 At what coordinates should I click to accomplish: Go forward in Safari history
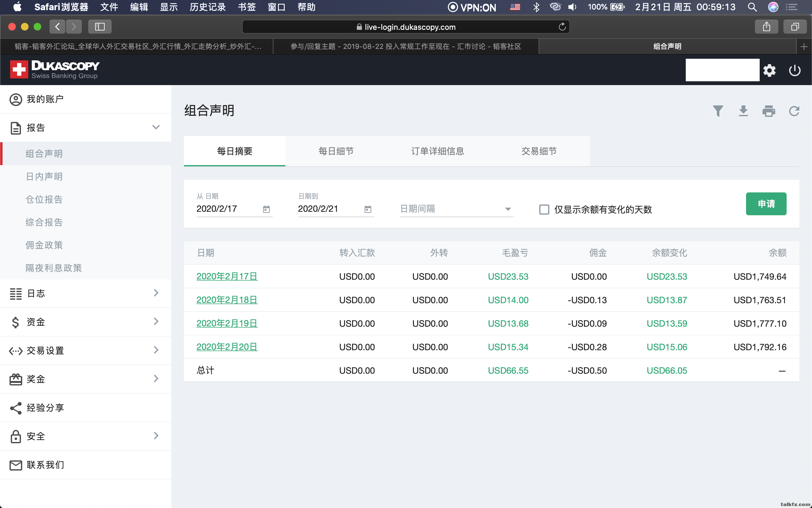(74, 27)
